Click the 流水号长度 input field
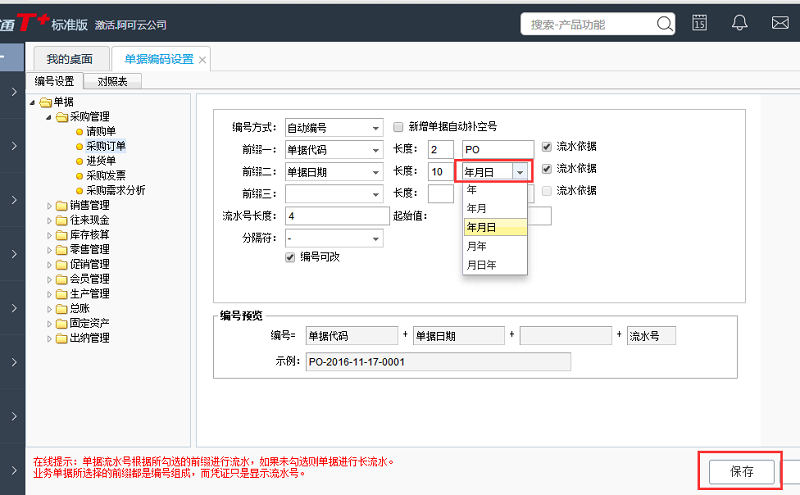Screen dimensions: 800x495 pos(337,216)
